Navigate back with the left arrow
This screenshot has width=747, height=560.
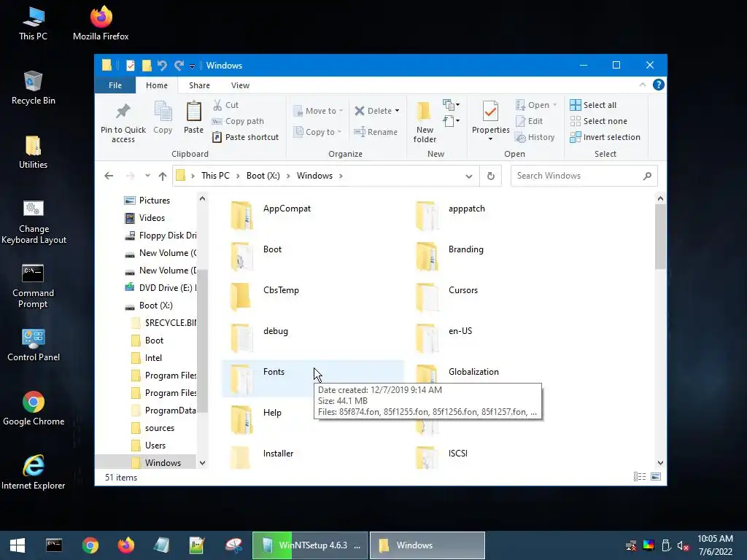(109, 176)
